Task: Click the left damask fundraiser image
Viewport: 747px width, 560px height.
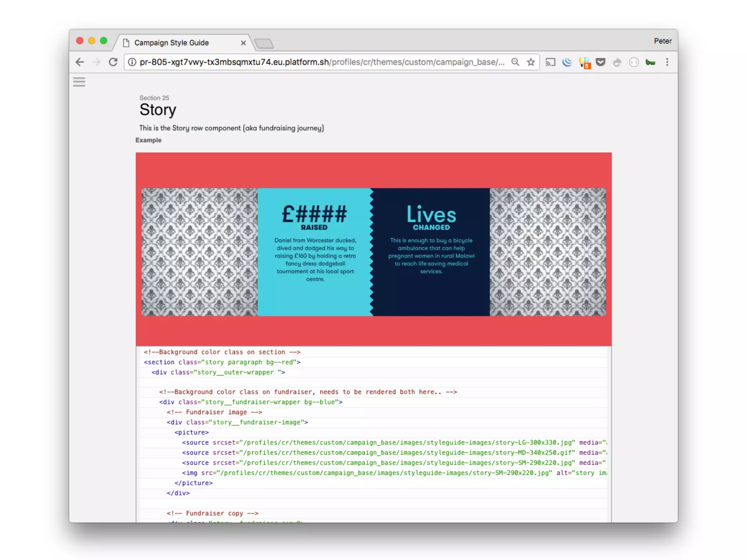Action: coord(200,252)
